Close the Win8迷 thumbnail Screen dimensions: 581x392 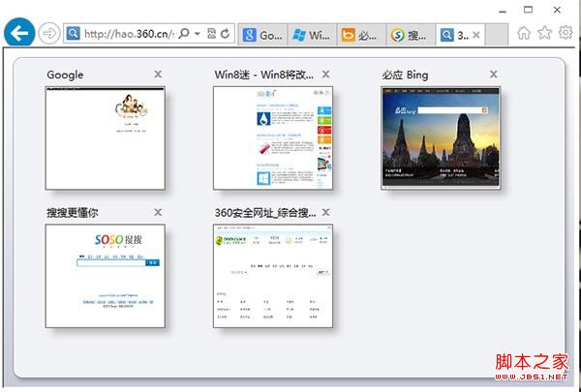pyautogui.click(x=325, y=75)
